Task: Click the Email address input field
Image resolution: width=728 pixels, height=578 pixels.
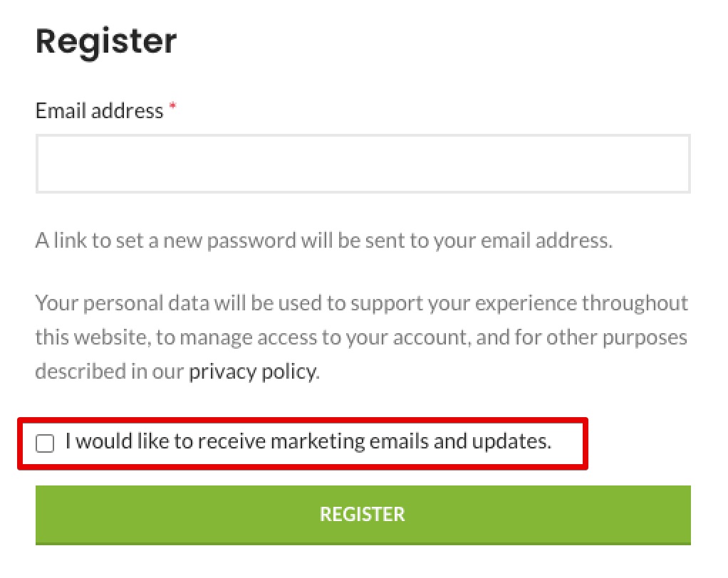Action: [x=363, y=164]
